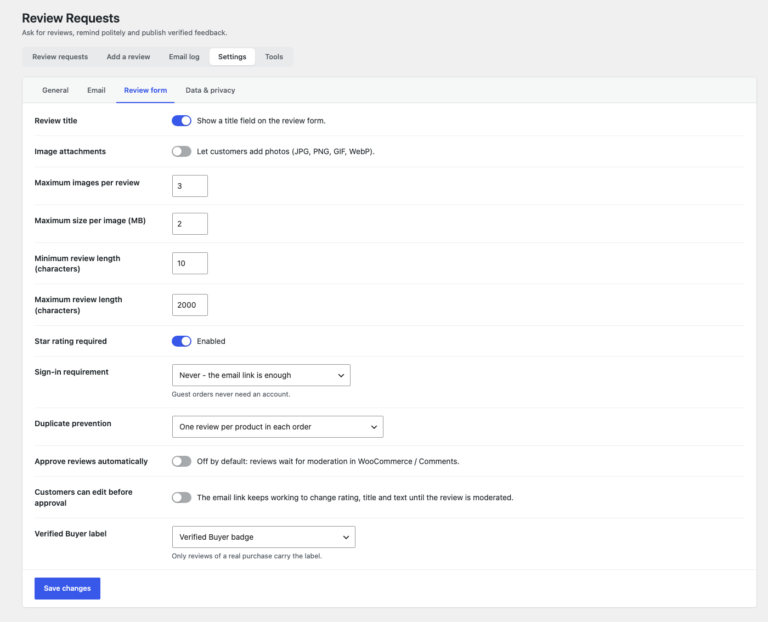Screen dimensions: 768x622
Task: Click the 'Review Requests' page heading
Action: point(71,18)
